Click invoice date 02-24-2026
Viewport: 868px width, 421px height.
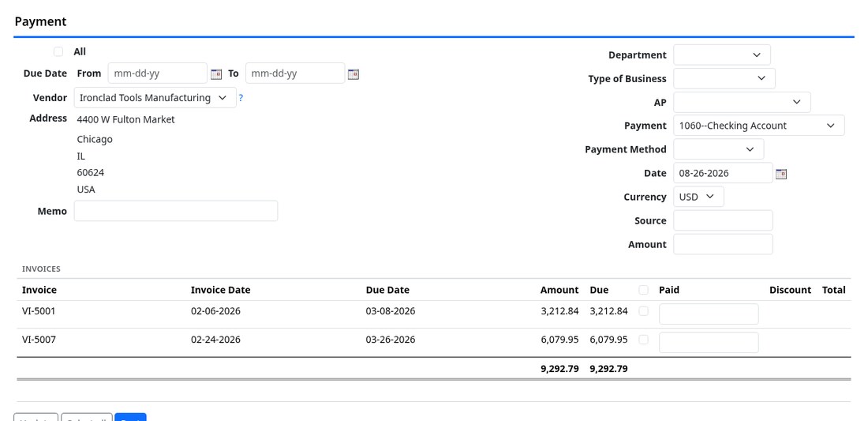click(216, 340)
